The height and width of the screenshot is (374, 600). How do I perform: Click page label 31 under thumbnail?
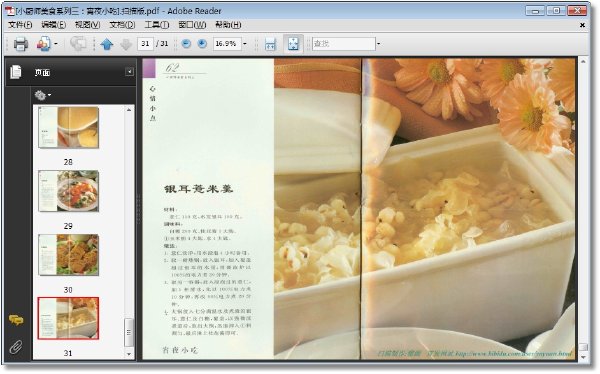68,353
